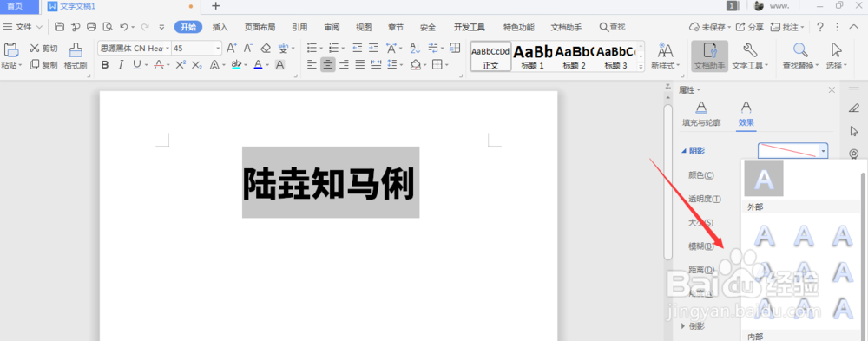Apply 正文 style
The image size is (868, 341).
pos(491,56)
